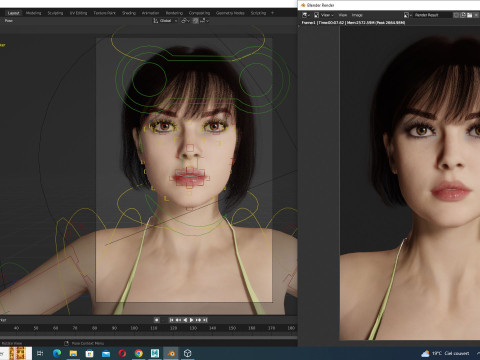Screen dimensions: 480x360
Task: Click the Rotate View status hint
Action: click(x=12, y=343)
